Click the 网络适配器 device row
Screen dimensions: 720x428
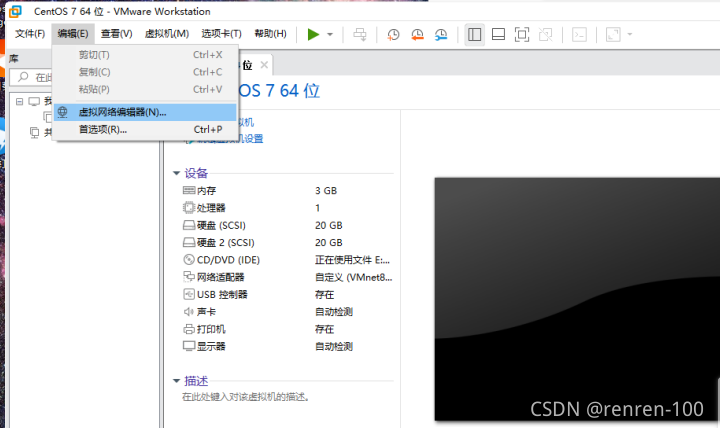pyautogui.click(x=287, y=277)
